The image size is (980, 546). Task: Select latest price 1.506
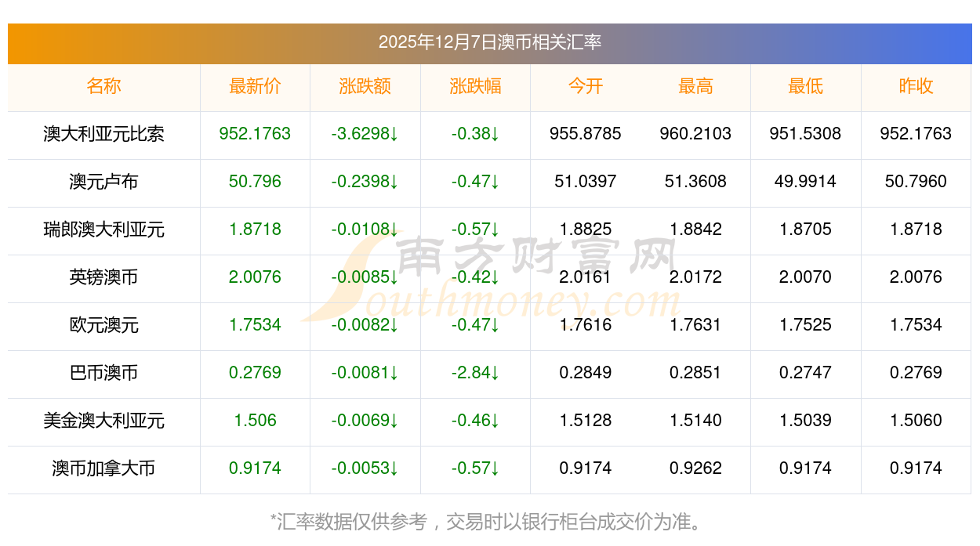point(255,421)
